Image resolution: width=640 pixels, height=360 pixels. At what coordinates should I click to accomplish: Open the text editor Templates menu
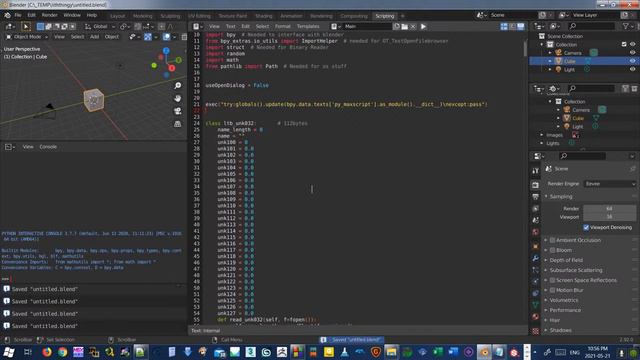click(308, 27)
